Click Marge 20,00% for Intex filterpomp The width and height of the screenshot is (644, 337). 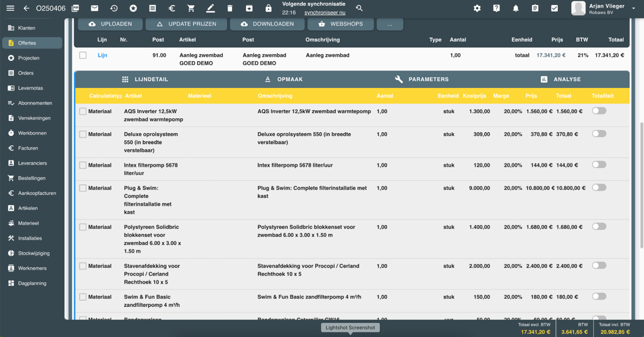pyautogui.click(x=513, y=165)
